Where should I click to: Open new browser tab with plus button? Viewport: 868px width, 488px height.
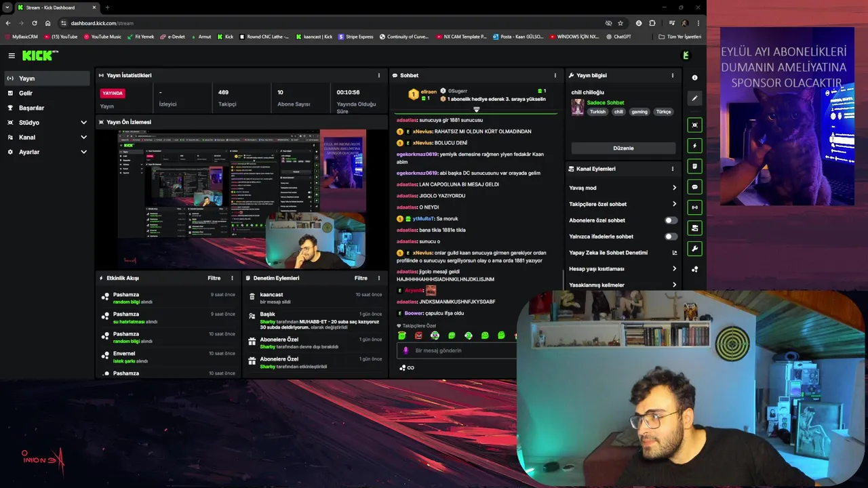pyautogui.click(x=107, y=7)
